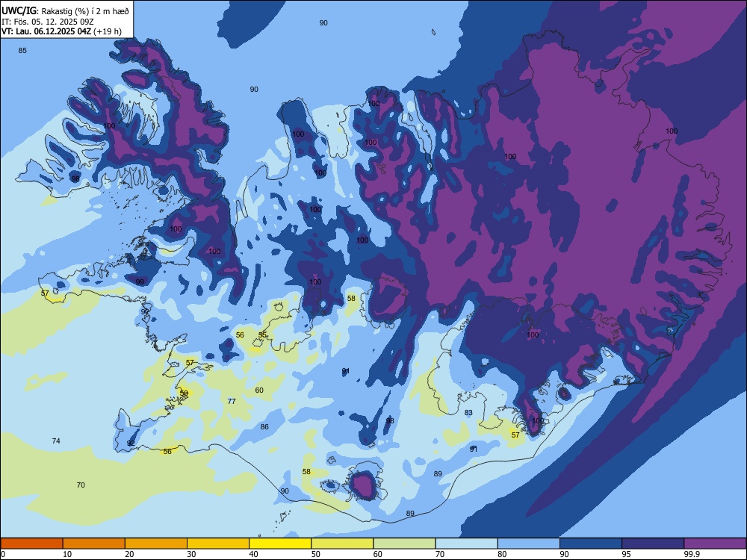The width and height of the screenshot is (747, 560).
Task: Select the orange 10–20 legend color block
Action: [x=94, y=544]
